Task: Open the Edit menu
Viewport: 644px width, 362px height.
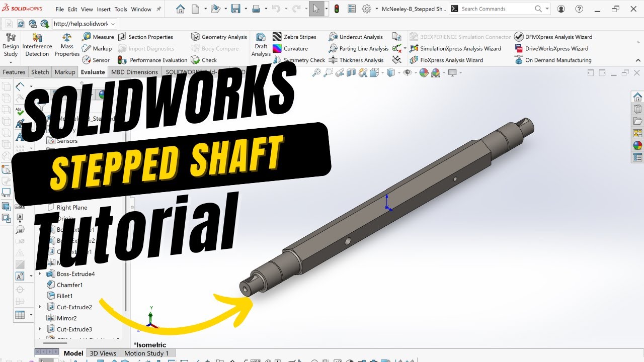Action: click(x=72, y=9)
